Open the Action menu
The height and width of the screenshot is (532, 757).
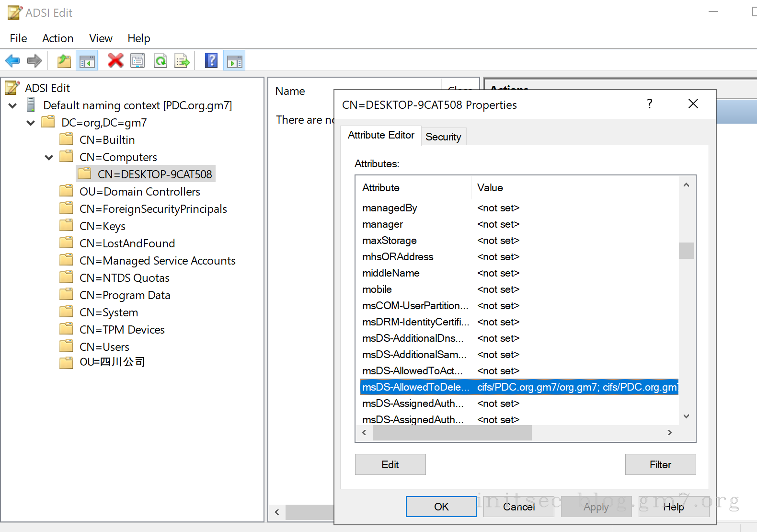(x=57, y=38)
